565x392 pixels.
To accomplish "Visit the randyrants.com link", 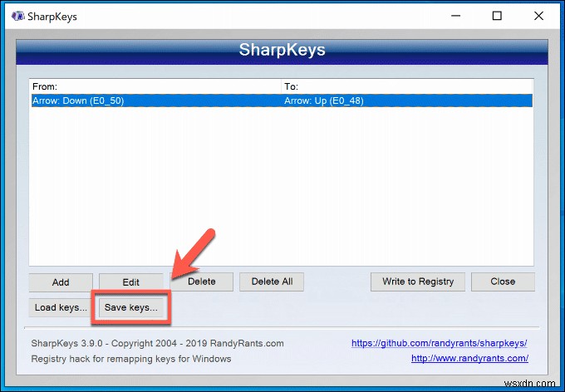I will click(470, 359).
